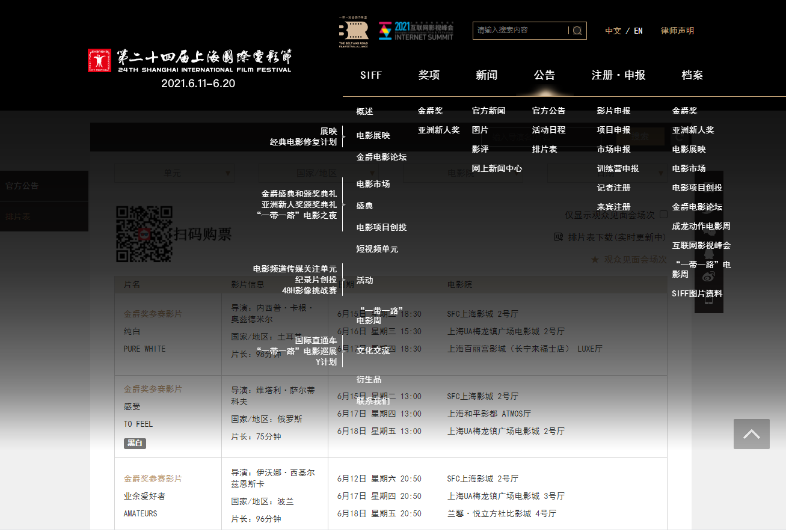Select 来宾注册 submenu item

coord(613,207)
